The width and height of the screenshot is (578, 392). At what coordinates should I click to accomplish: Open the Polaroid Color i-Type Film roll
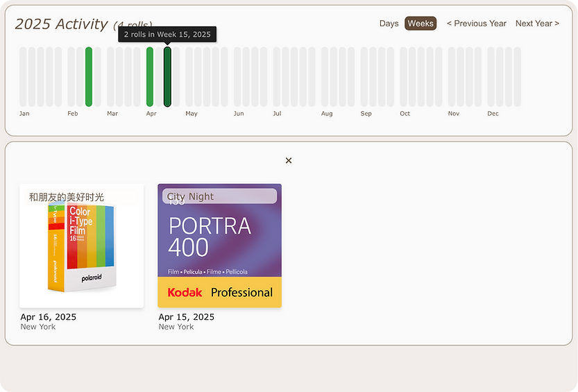(x=81, y=246)
